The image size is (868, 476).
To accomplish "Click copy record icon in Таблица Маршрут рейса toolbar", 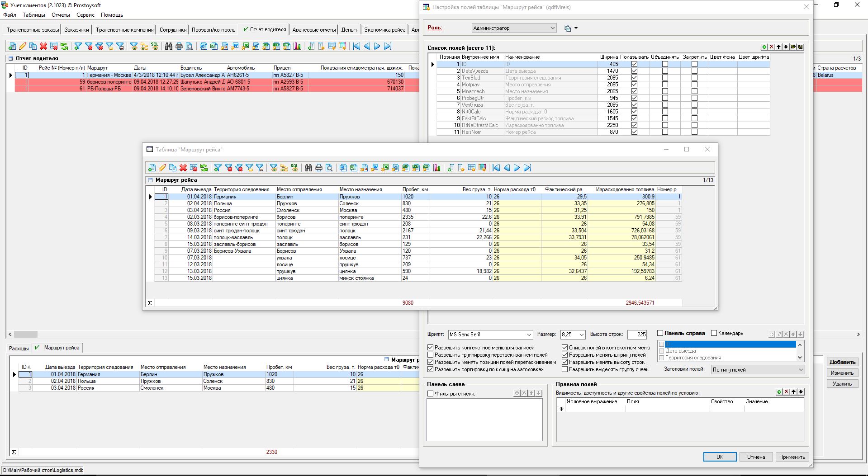I will click(173, 168).
